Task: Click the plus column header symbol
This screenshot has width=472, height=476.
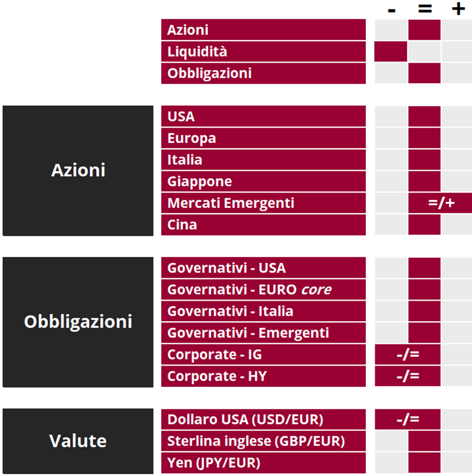Action: click(458, 9)
